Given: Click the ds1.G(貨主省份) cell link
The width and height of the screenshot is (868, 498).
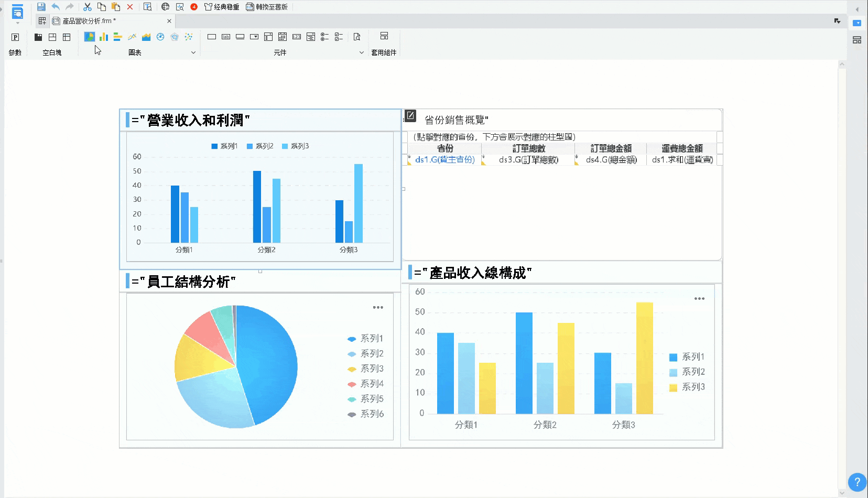Looking at the screenshot, I should 444,160.
